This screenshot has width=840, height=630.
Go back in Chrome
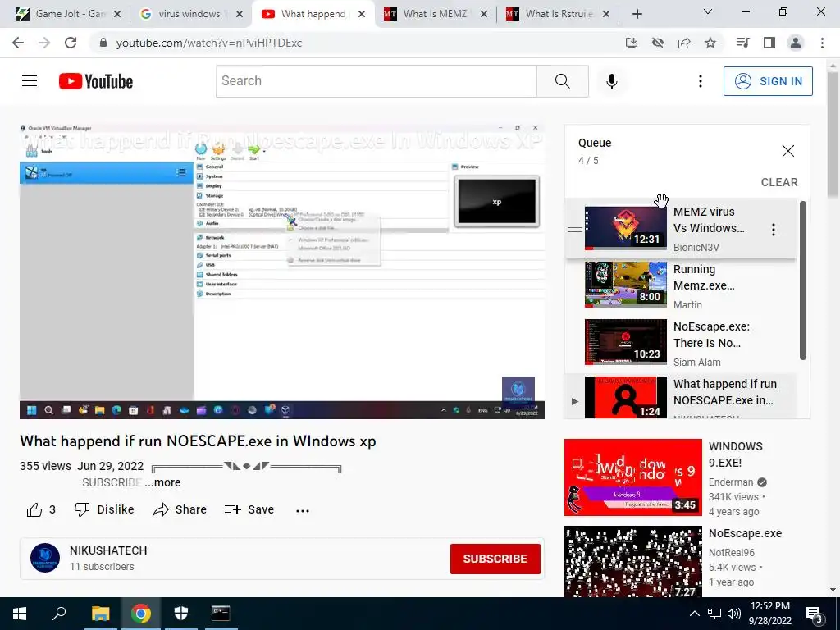pyautogui.click(x=18, y=43)
